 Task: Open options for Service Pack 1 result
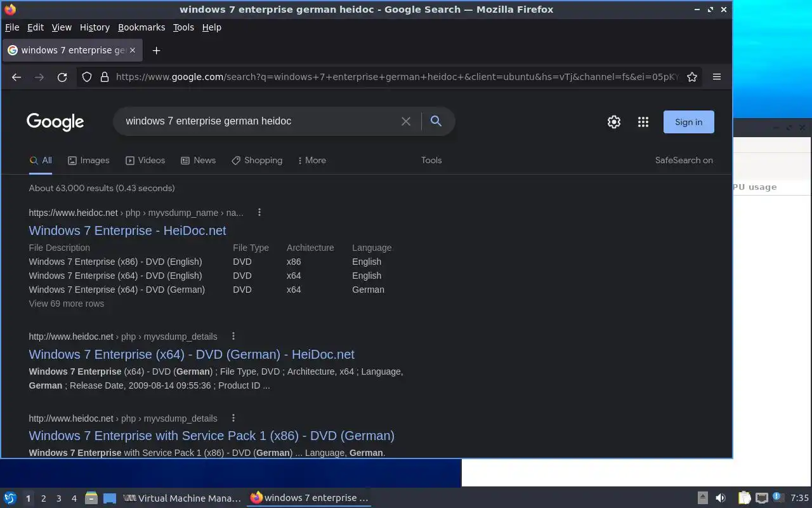pyautogui.click(x=233, y=418)
